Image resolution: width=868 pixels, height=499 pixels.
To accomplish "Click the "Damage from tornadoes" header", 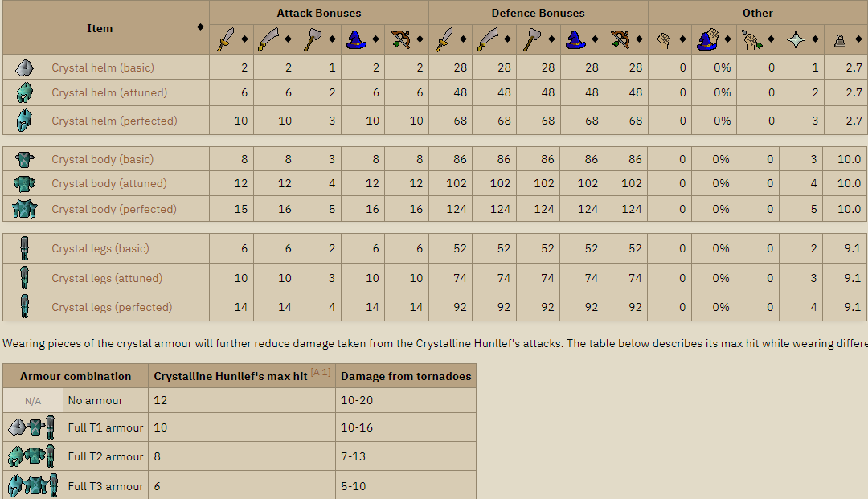I will 406,376.
